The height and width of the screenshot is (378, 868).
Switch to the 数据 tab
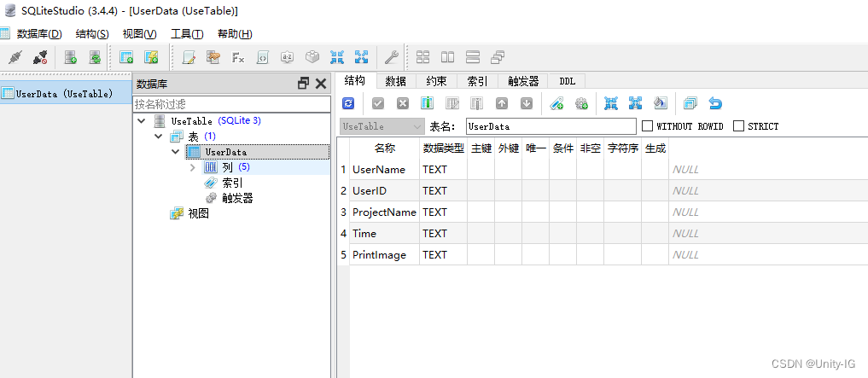pyautogui.click(x=395, y=81)
